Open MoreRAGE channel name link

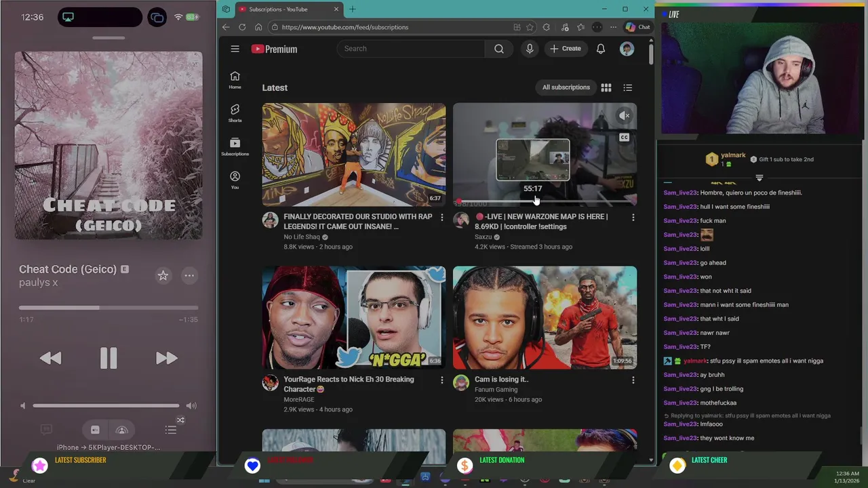pos(299,400)
